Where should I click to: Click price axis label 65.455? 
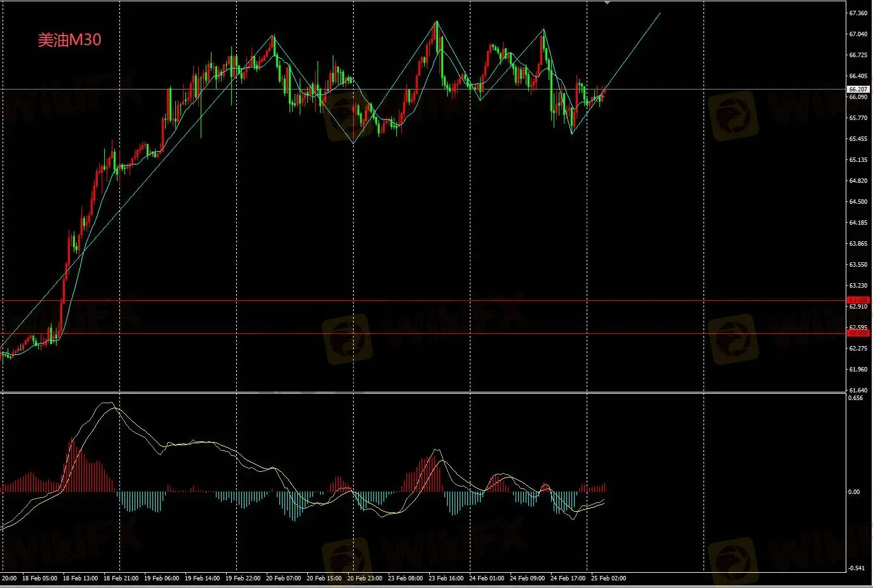coord(858,139)
